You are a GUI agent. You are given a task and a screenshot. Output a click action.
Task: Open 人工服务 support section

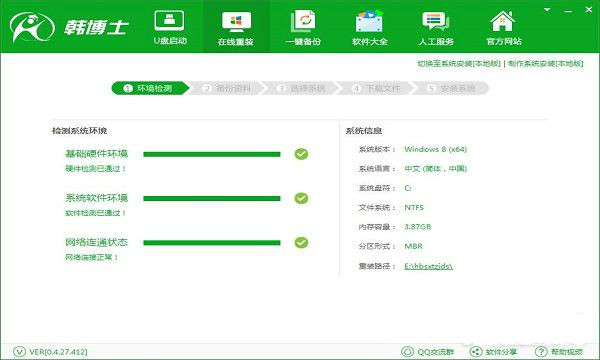point(436,28)
